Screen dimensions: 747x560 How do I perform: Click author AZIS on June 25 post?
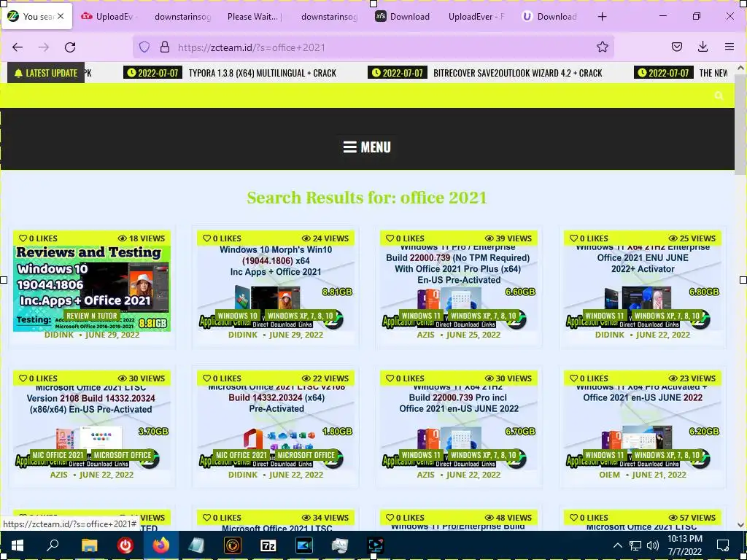pos(425,335)
